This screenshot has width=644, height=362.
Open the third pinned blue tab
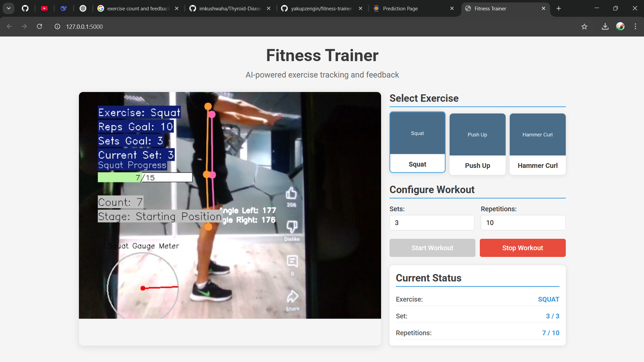[x=64, y=8]
